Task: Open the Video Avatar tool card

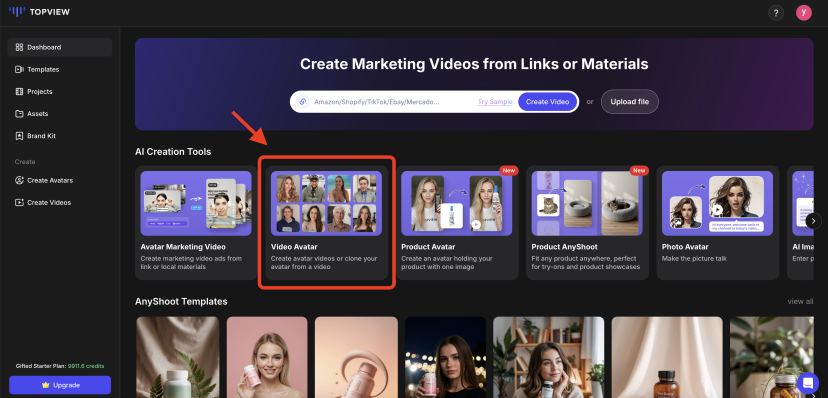Action: (x=326, y=222)
